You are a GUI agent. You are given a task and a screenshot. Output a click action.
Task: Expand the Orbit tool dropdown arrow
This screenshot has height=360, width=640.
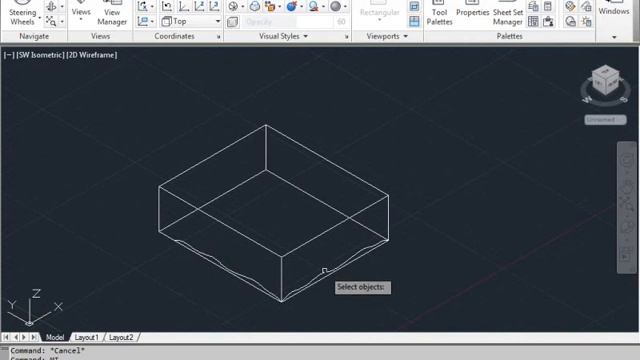point(62,6)
